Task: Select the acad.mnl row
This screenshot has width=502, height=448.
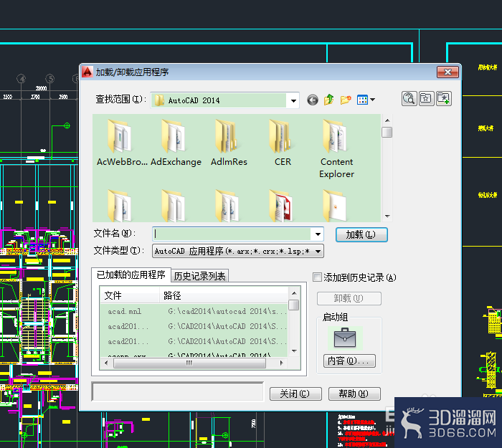Action: [x=194, y=311]
